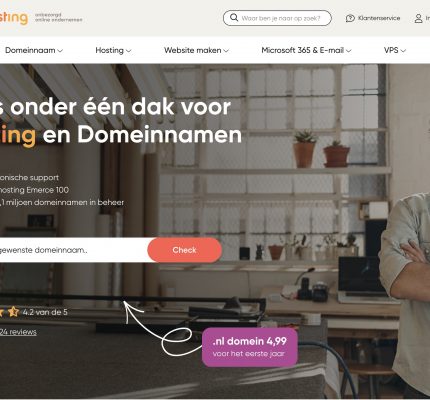
Task: Expand the VPS menu chevron
Action: click(403, 51)
